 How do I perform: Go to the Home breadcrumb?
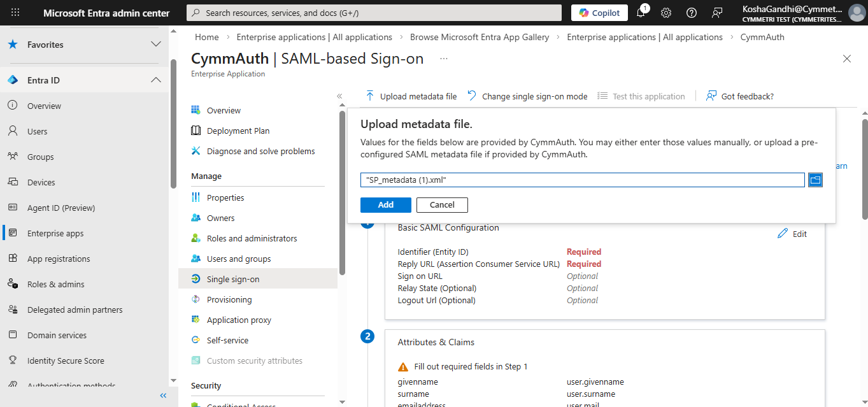click(207, 37)
